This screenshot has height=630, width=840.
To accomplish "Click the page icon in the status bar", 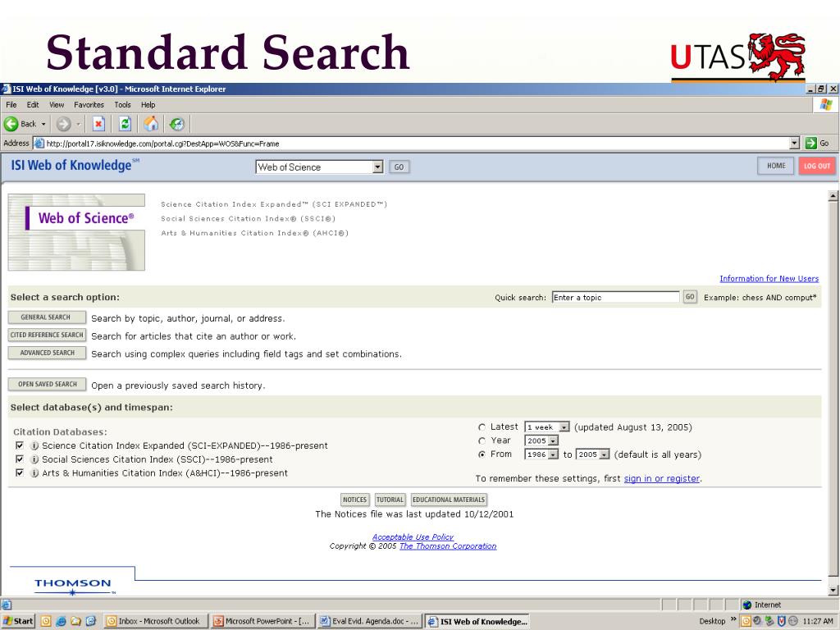I will [x=7, y=605].
